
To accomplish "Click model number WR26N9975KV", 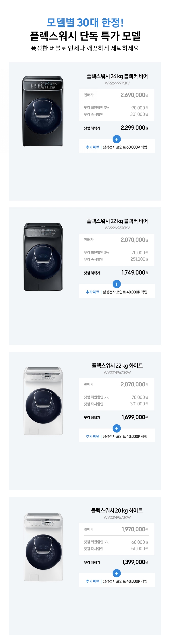I will pos(117,83).
